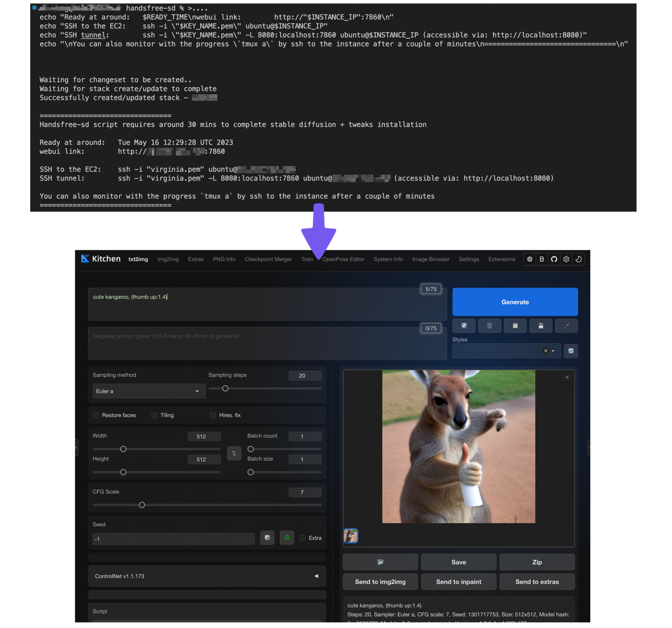This screenshot has height=628, width=672.
Task: Click the swap icon between Width and Height
Action: coord(234,453)
